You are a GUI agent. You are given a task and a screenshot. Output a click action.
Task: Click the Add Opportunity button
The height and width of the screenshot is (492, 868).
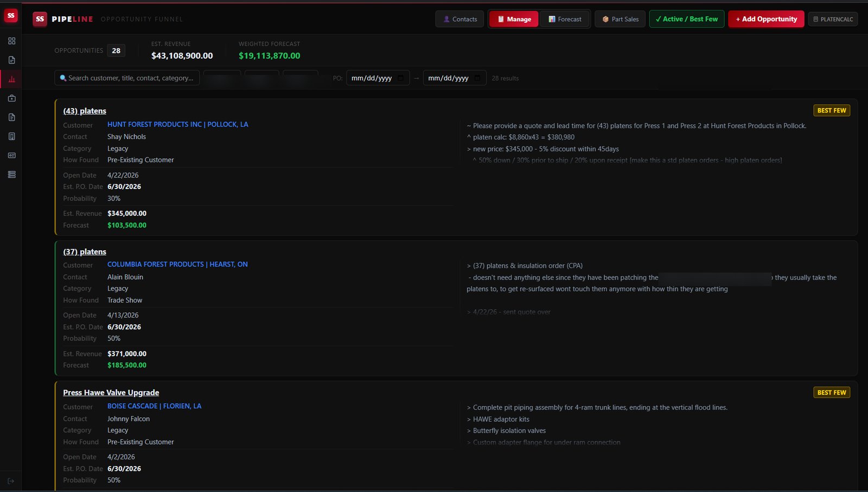[766, 19]
